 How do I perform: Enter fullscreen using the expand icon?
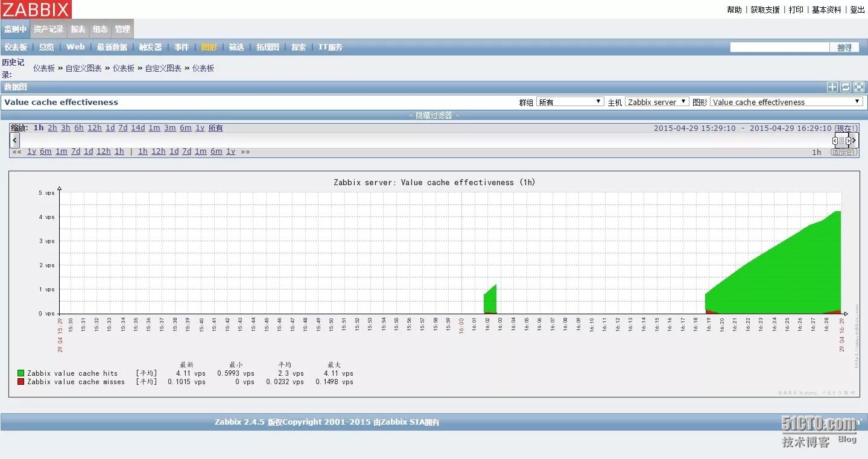click(858, 87)
